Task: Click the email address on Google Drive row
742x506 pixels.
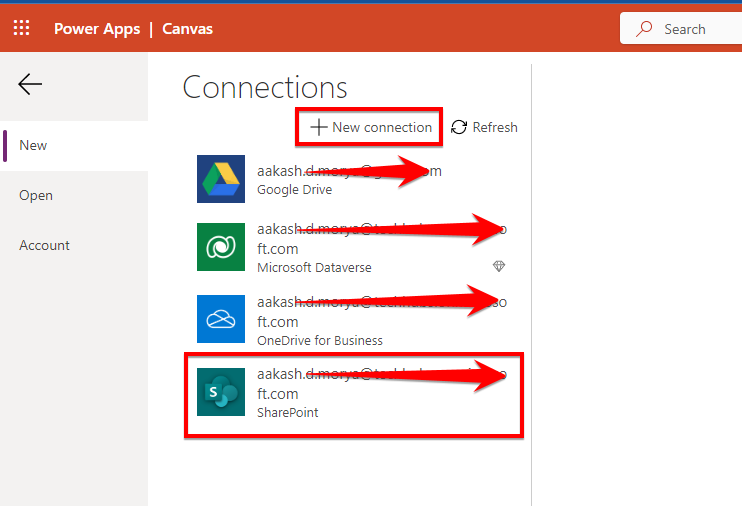Action: [349, 171]
